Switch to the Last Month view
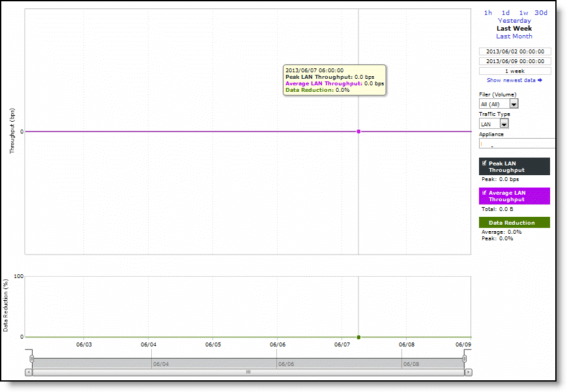The image size is (567, 392). click(514, 36)
